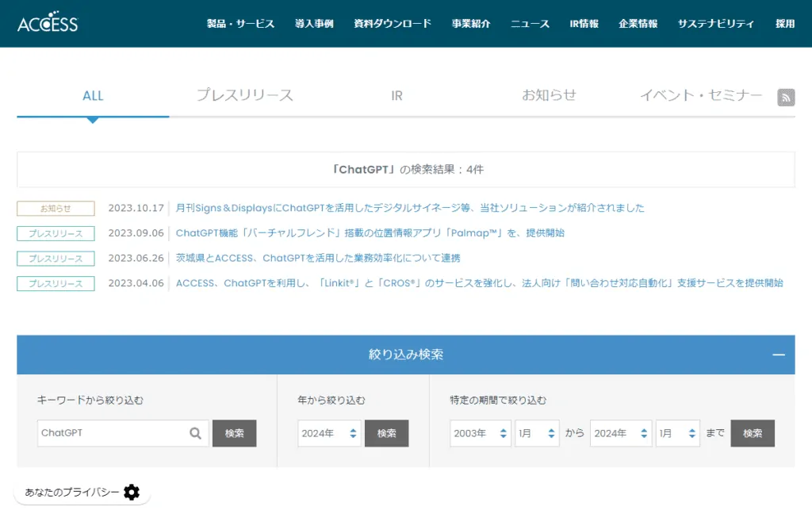Viewport: 812px width, 518px height.
Task: Open 製品・サービス menu
Action: 240,24
